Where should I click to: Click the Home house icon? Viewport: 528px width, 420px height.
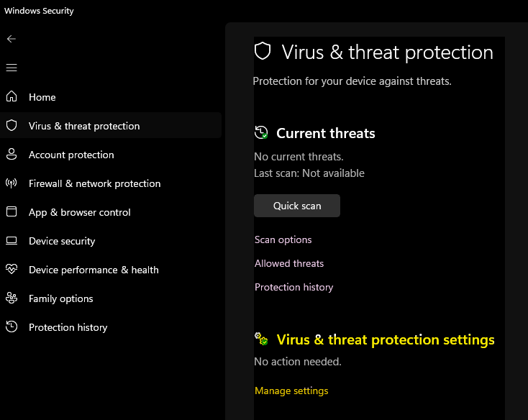11,96
